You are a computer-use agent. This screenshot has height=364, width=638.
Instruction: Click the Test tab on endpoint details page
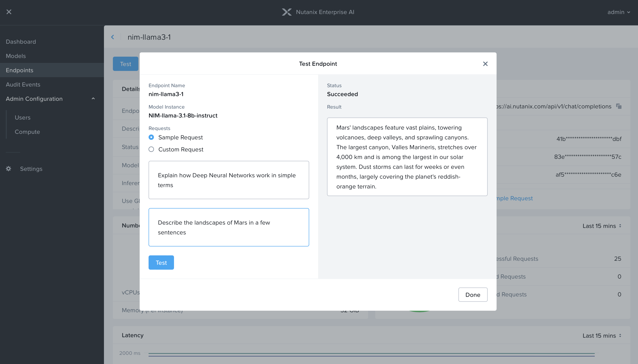click(x=126, y=64)
